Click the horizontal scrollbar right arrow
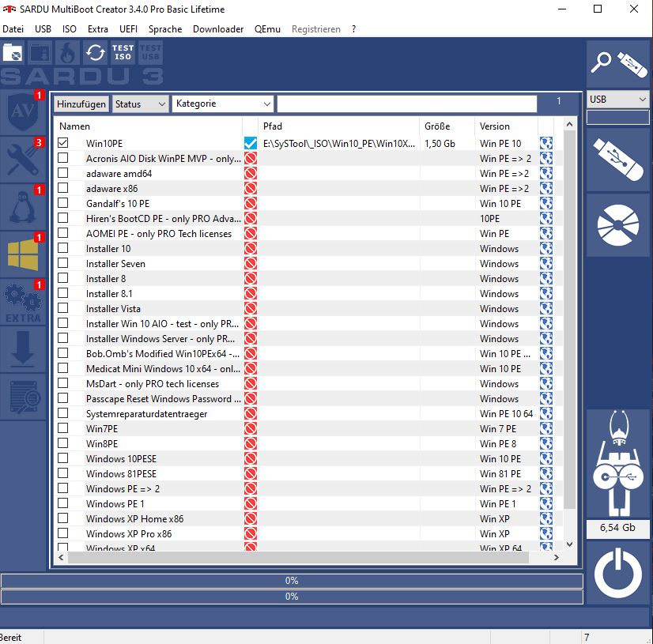 coord(557,557)
